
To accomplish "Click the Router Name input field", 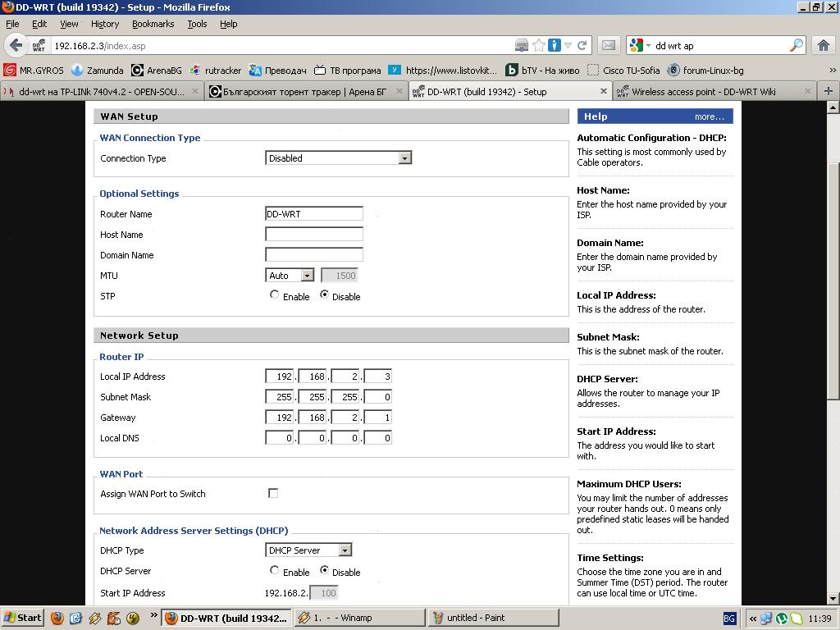I will pyautogui.click(x=313, y=214).
